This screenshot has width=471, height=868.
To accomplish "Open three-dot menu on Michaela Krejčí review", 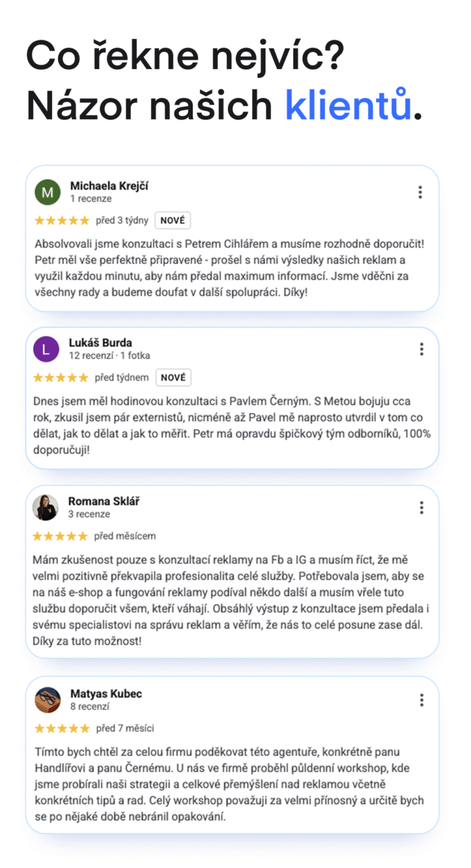I will pos(420,192).
